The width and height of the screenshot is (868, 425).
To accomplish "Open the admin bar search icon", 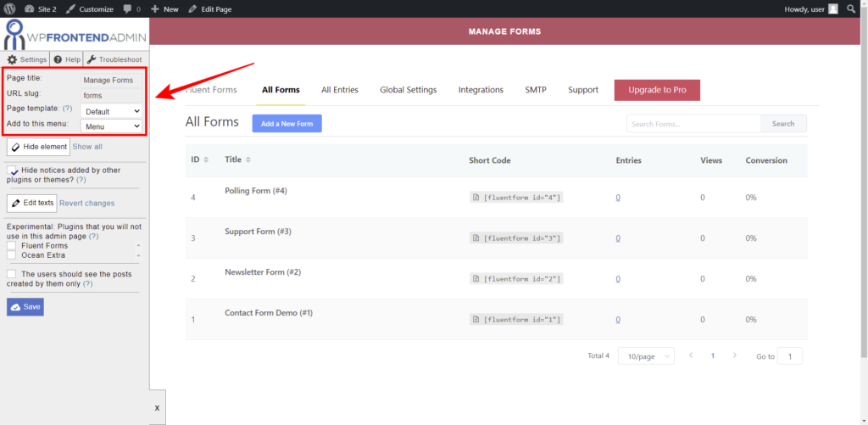I will pyautogui.click(x=851, y=8).
